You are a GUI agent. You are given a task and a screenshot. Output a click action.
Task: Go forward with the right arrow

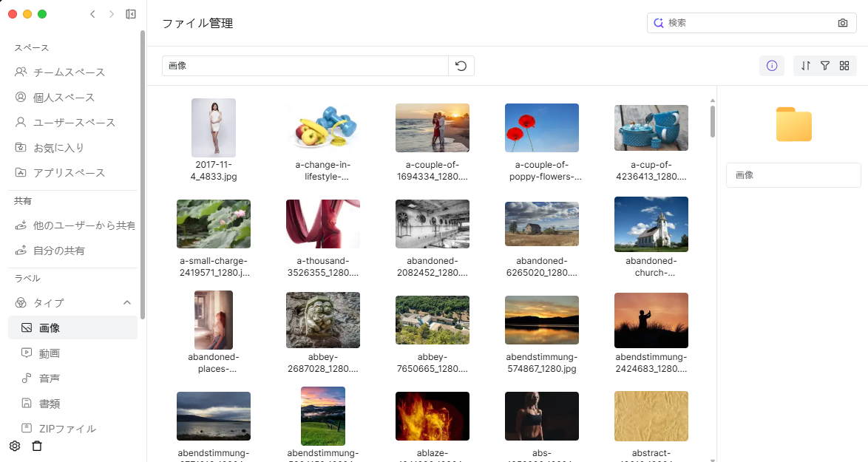click(112, 14)
